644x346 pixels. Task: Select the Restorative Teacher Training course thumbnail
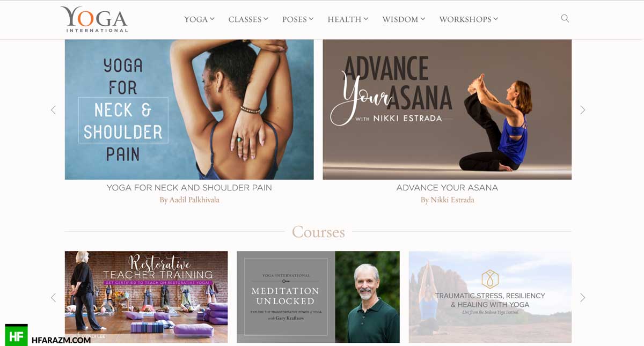146,297
